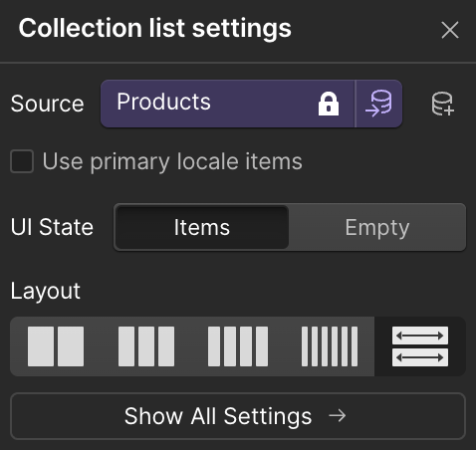Click the Source label
This screenshot has width=476, height=450.
[x=47, y=104]
